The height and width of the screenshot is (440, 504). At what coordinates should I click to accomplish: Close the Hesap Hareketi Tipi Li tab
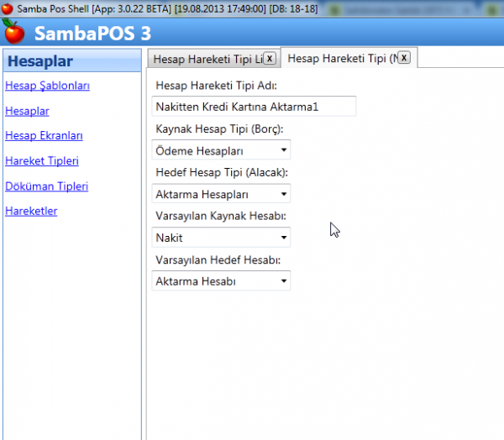269,58
